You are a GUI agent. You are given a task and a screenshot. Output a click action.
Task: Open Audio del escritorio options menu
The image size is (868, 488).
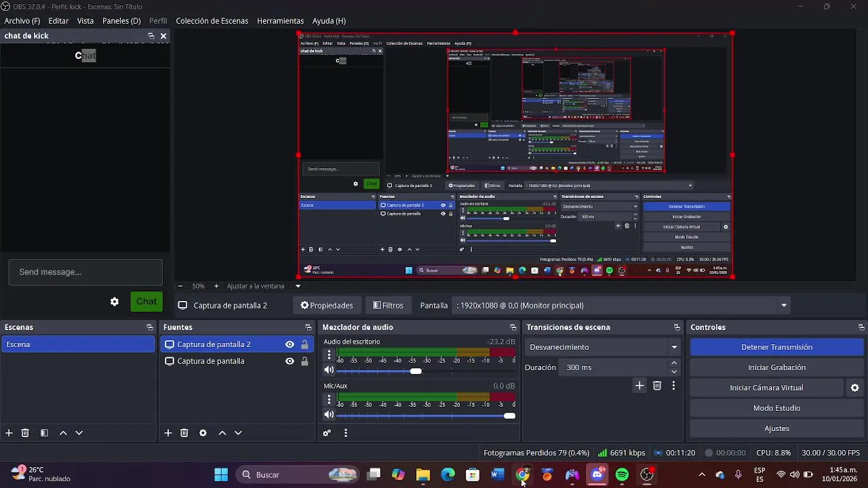[x=329, y=354]
